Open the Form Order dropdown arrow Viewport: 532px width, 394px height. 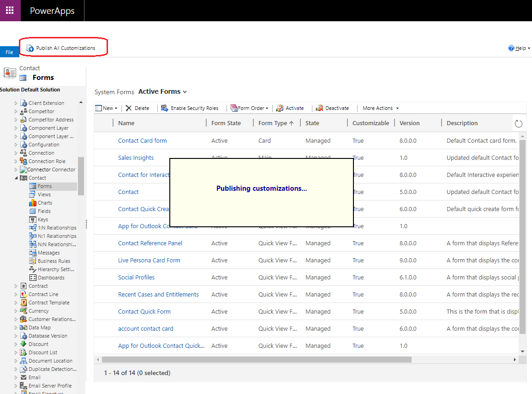point(267,109)
